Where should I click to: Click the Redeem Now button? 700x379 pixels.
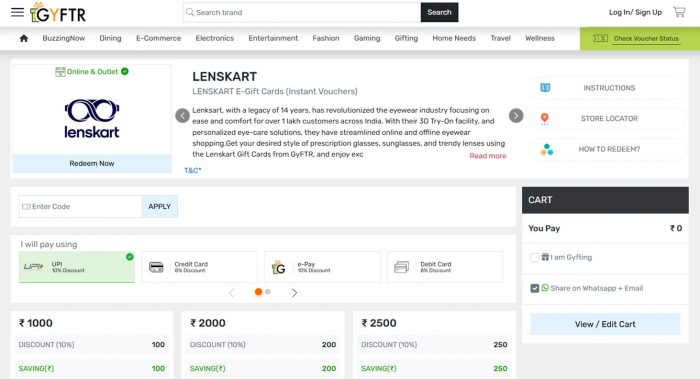92,164
